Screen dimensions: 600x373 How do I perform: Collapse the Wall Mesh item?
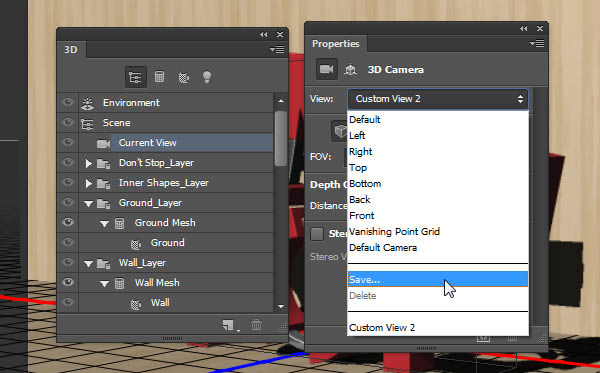tap(104, 284)
